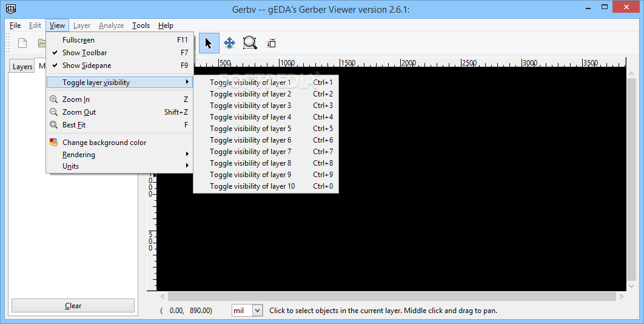The width and height of the screenshot is (644, 324).
Task: Choose the zoom magnifier tool
Action: coord(250,43)
